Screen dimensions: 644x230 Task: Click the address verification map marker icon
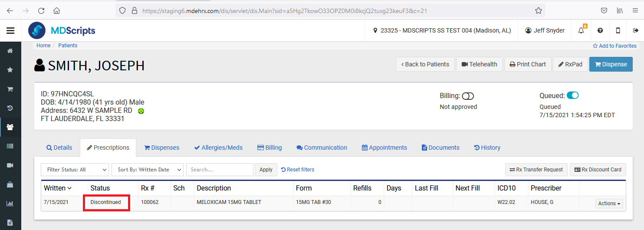[x=141, y=111]
